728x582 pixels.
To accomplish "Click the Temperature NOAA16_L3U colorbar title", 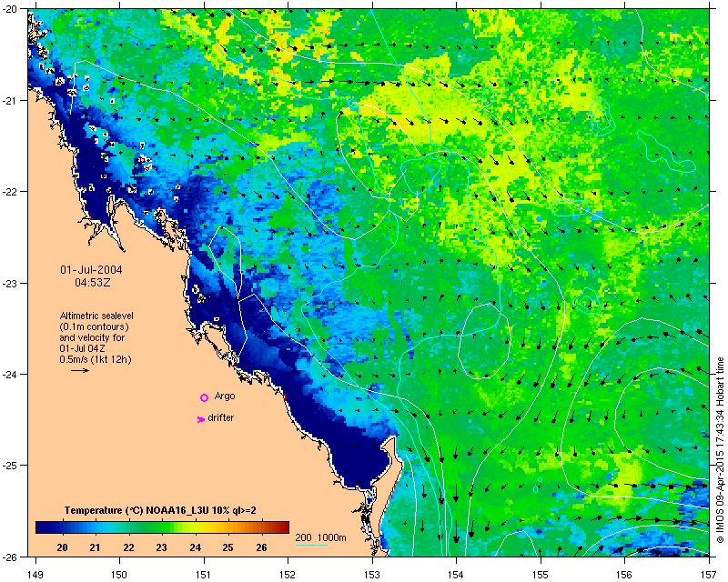I will point(160,510).
